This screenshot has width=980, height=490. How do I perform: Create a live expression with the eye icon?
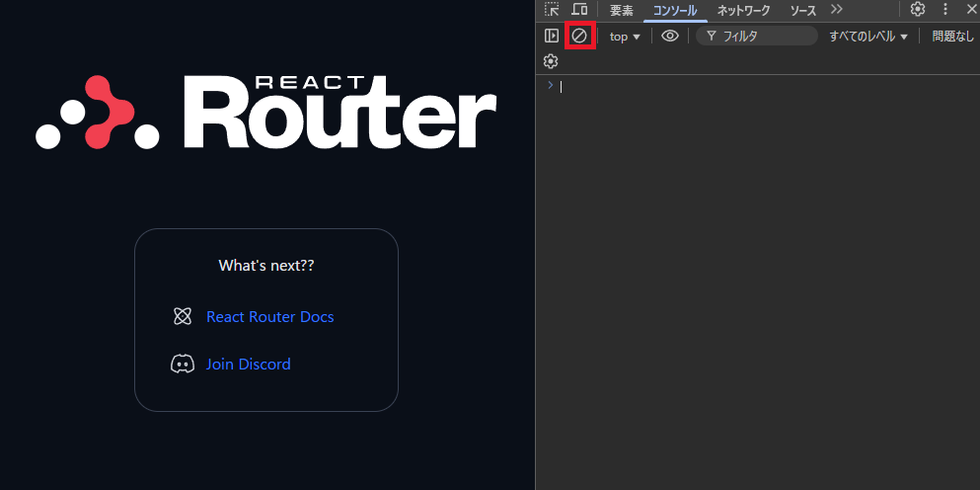coord(670,36)
